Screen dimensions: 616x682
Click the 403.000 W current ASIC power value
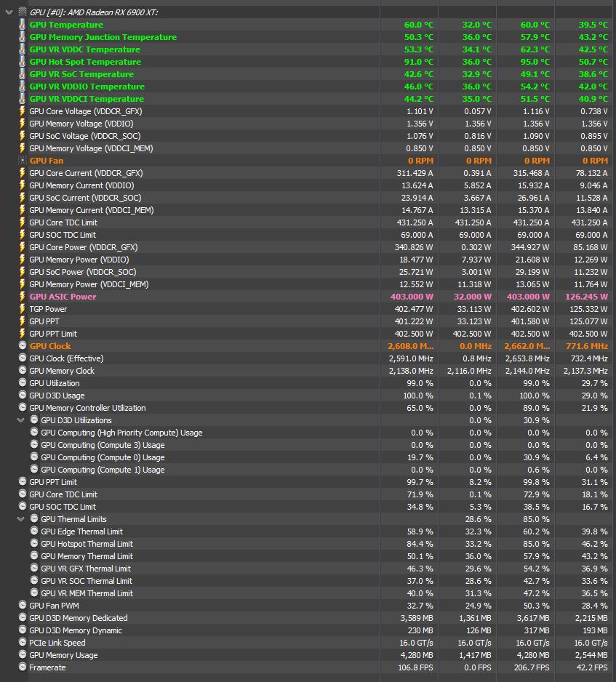click(412, 297)
